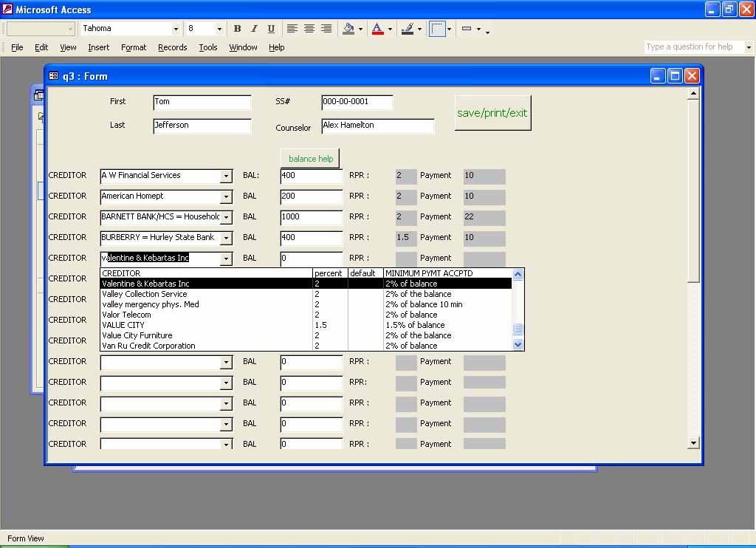This screenshot has height=548, width=756.
Task: Click BAL field with 200
Action: coord(312,196)
